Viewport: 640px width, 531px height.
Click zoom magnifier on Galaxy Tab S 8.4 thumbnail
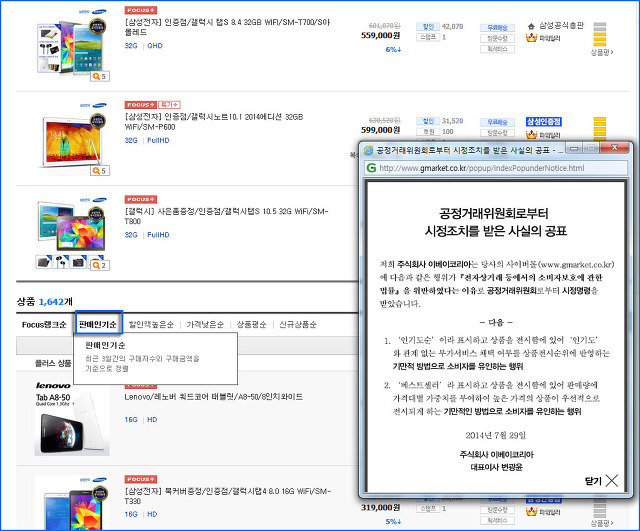(x=100, y=76)
